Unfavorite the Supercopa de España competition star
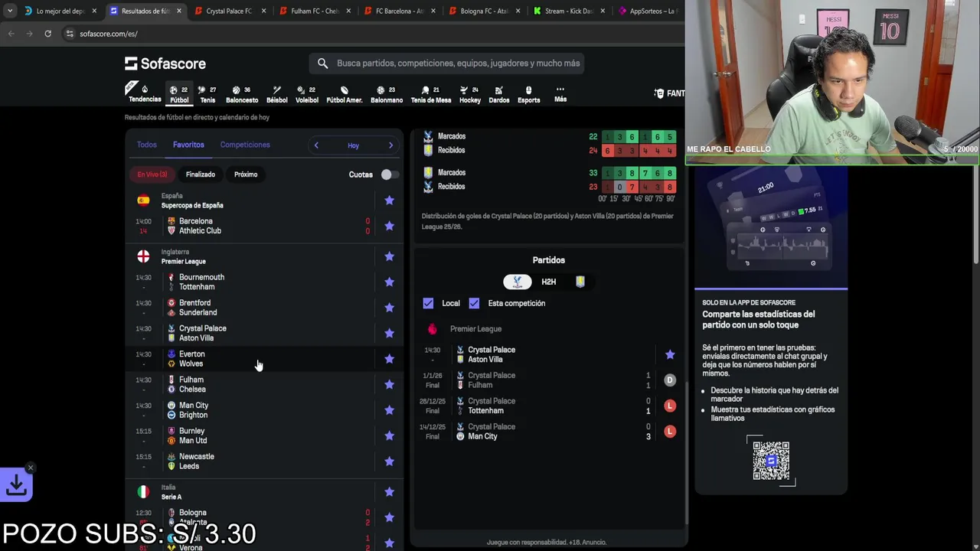The width and height of the screenshot is (980, 551). [x=389, y=201]
